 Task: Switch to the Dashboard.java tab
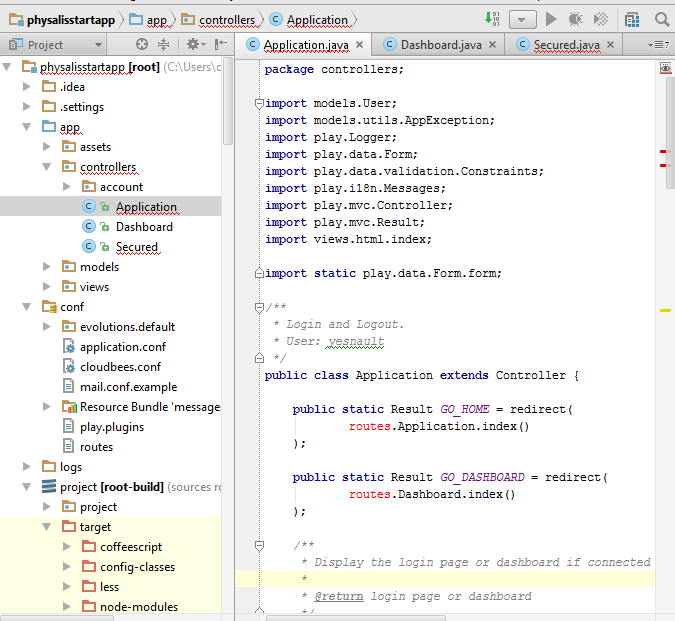440,45
